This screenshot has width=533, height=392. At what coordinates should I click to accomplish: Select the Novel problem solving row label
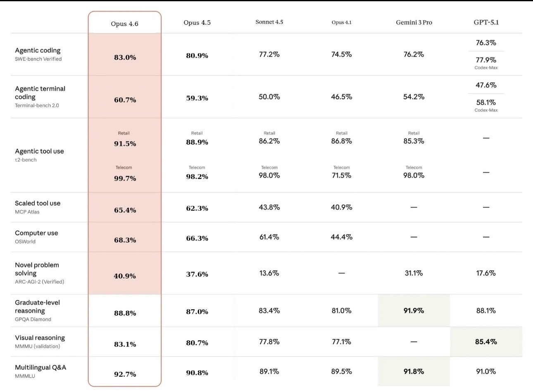pyautogui.click(x=37, y=269)
